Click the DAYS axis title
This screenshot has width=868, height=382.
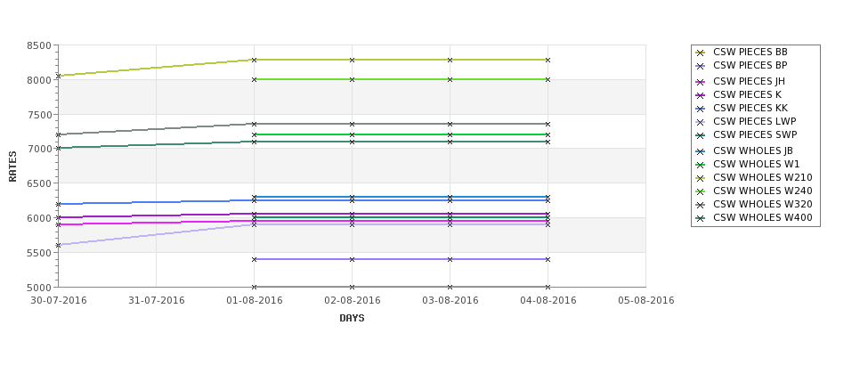click(352, 318)
